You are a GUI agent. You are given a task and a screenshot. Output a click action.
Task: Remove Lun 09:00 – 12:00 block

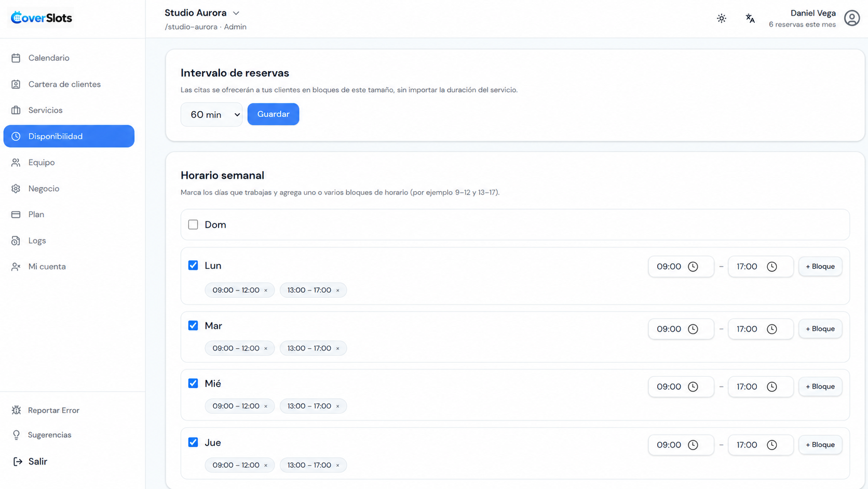pyautogui.click(x=266, y=290)
